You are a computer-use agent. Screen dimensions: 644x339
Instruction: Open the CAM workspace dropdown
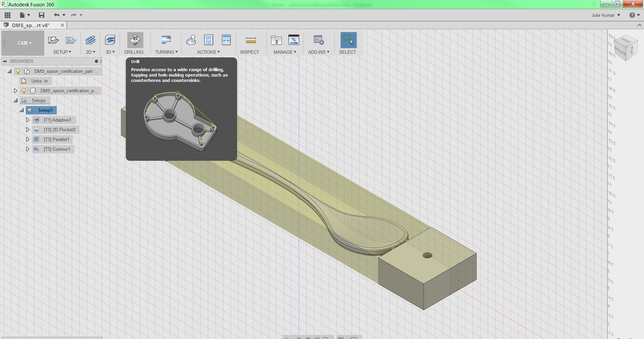24,43
